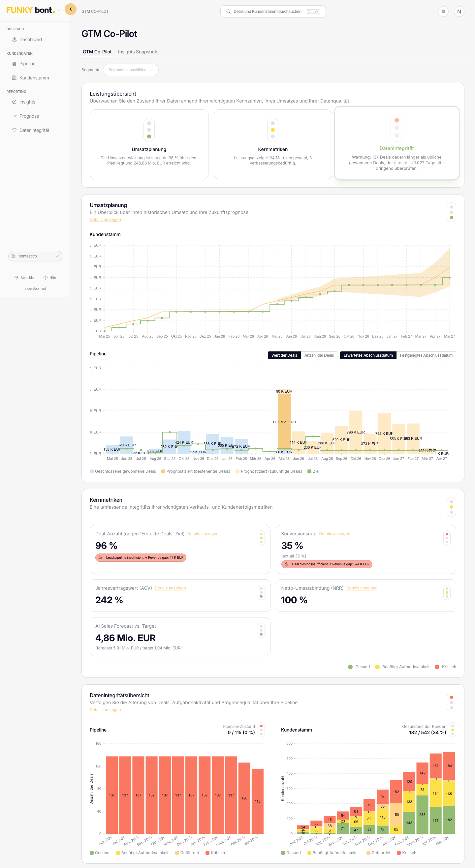The height and width of the screenshot is (868, 475).
Task: Click status light on Jahresvertragswert card
Action: pos(261,592)
